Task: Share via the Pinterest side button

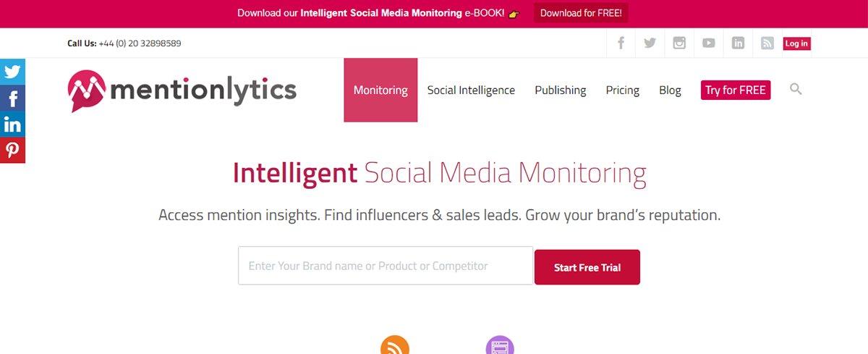Action: click(12, 150)
